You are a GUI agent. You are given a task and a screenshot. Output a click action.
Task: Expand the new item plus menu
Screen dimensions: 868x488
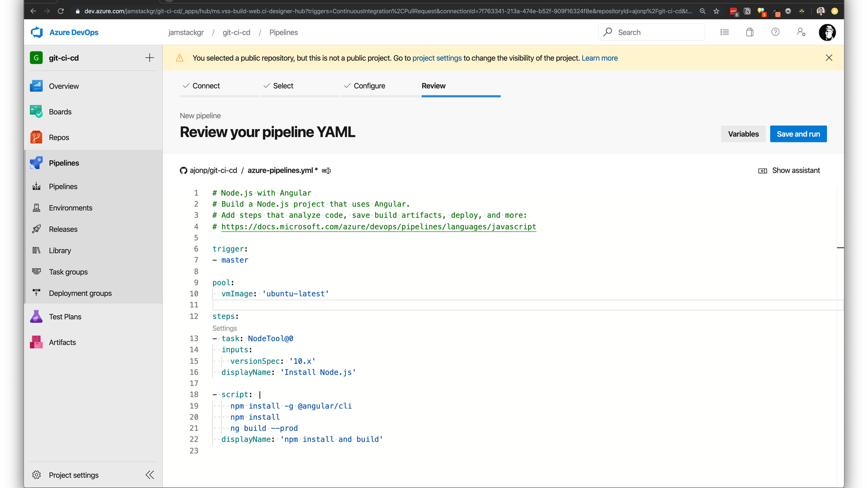pos(150,58)
